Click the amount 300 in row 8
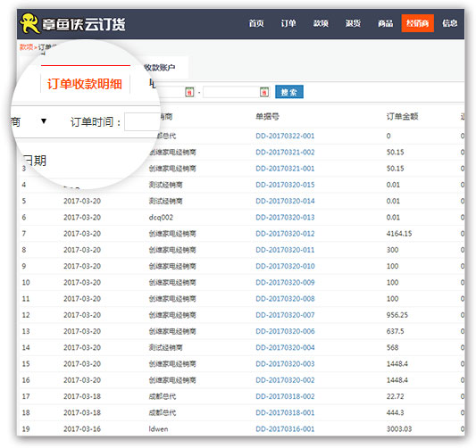 [x=392, y=250]
